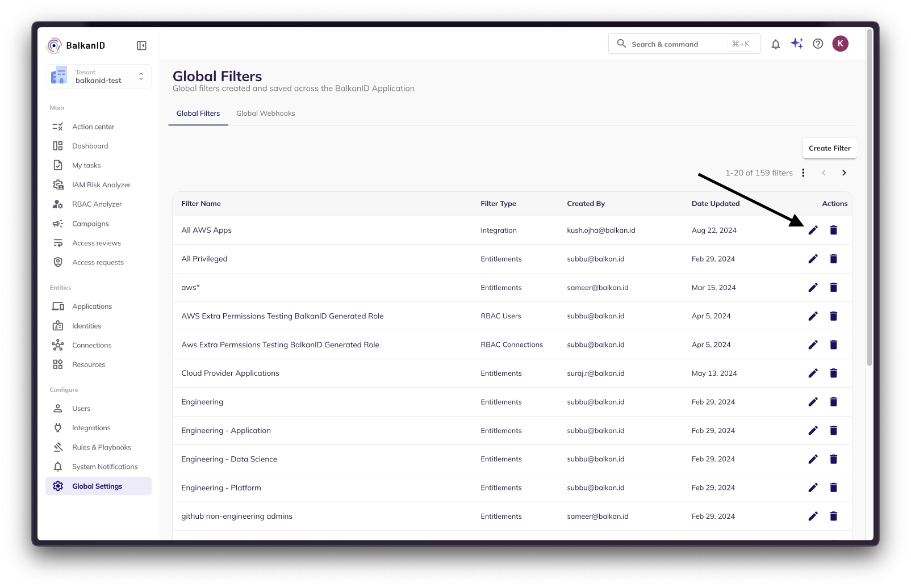The image size is (911, 588).
Task: Open the AI sparkle assistant icon
Action: click(797, 44)
